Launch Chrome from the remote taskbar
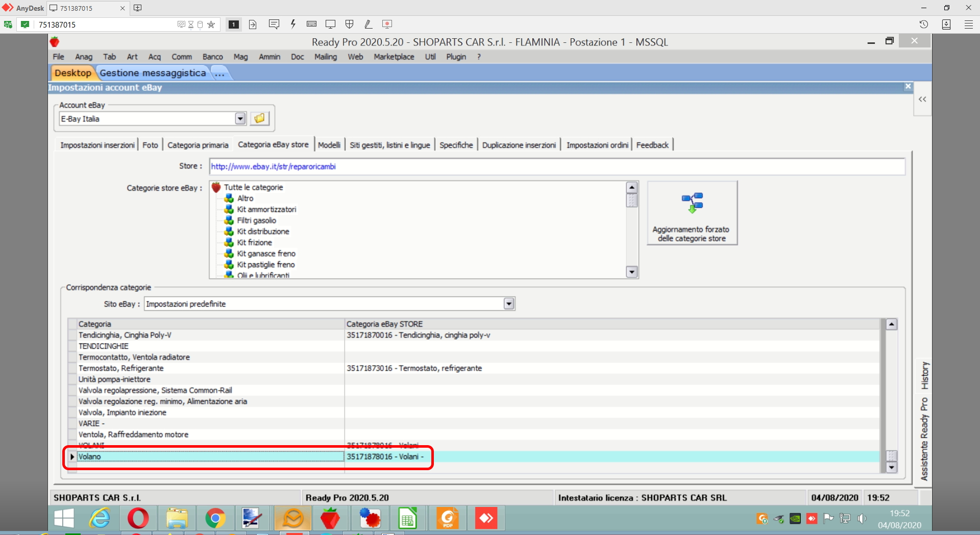 215,519
